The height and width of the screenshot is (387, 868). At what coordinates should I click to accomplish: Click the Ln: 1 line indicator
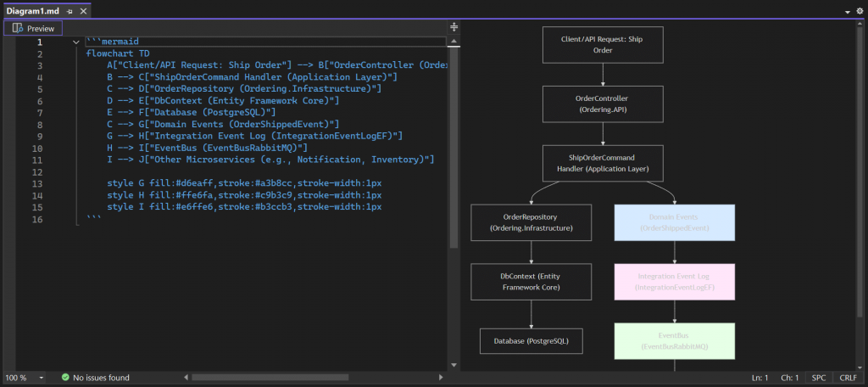point(759,378)
